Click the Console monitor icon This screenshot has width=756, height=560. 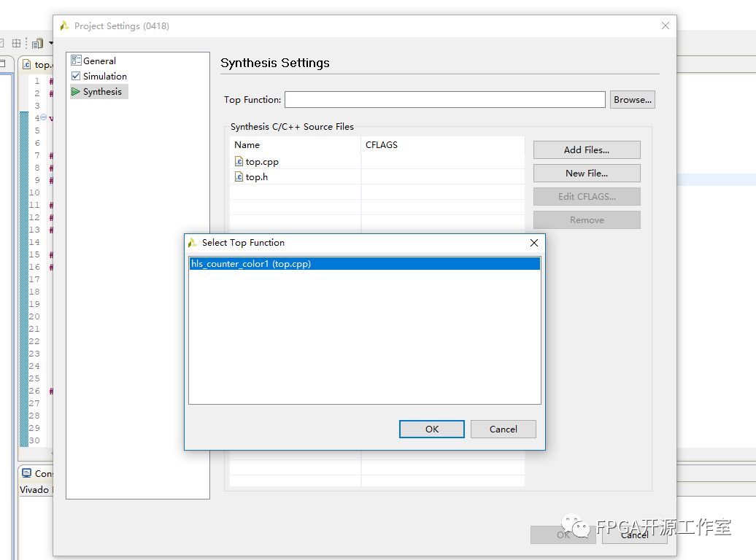click(26, 473)
